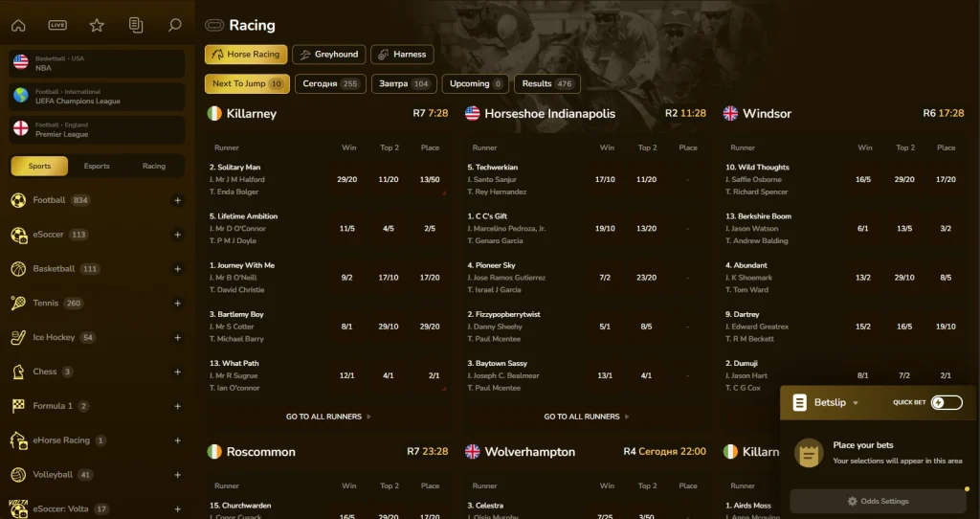Pick Bartlemy Boy Win odds 8/1
980x519 pixels.
point(346,327)
